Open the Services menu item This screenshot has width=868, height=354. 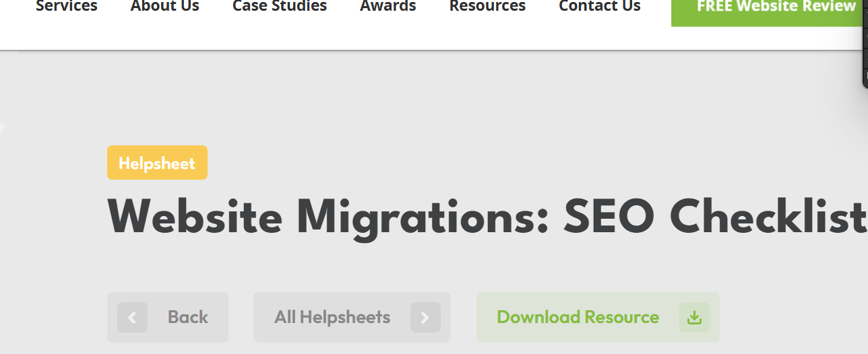(x=66, y=7)
